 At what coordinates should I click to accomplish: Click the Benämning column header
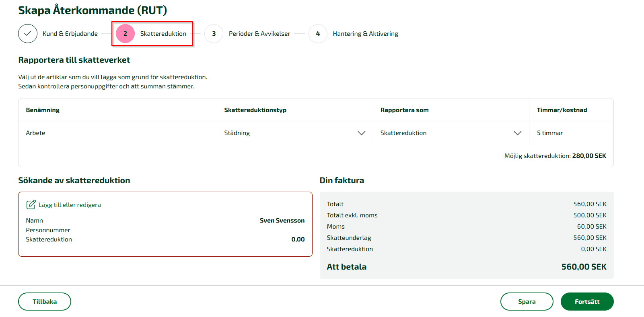pos(43,110)
